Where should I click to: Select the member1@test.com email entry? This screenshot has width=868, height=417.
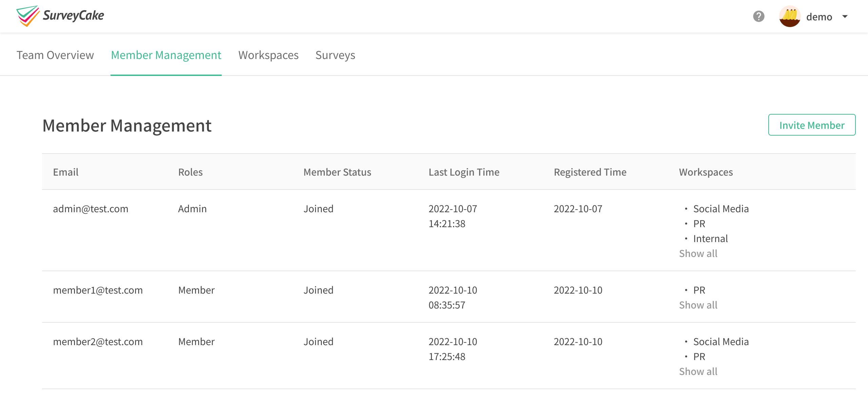[x=98, y=290]
